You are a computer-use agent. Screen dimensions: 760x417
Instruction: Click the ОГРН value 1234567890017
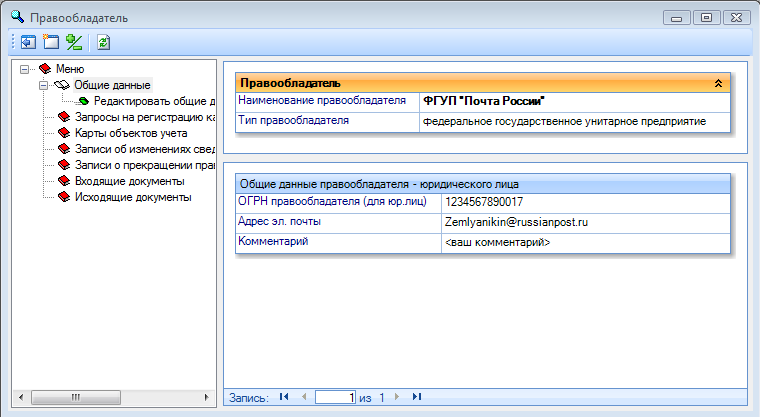484,202
